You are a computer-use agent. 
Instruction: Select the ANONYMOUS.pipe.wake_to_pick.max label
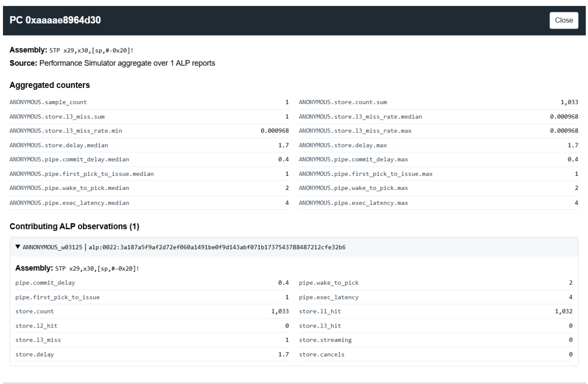[353, 188]
